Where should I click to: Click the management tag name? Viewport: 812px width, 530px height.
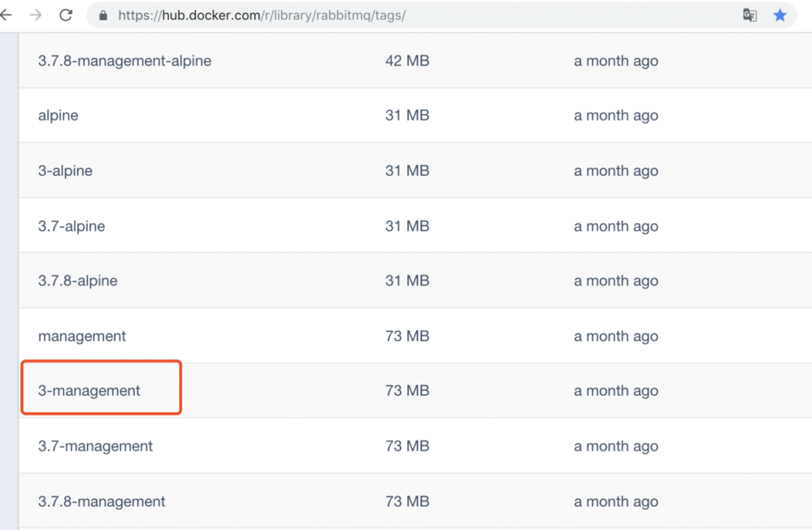point(81,336)
